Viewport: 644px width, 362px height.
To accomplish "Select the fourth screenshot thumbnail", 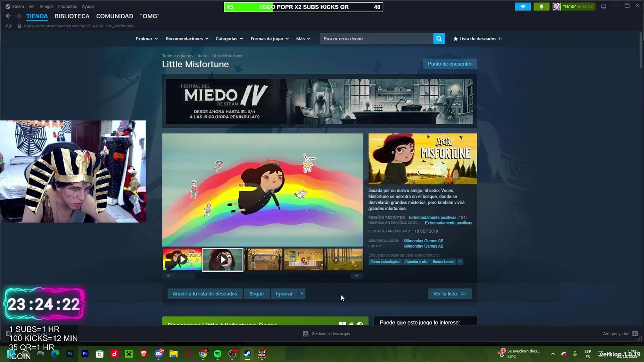I will point(303,260).
